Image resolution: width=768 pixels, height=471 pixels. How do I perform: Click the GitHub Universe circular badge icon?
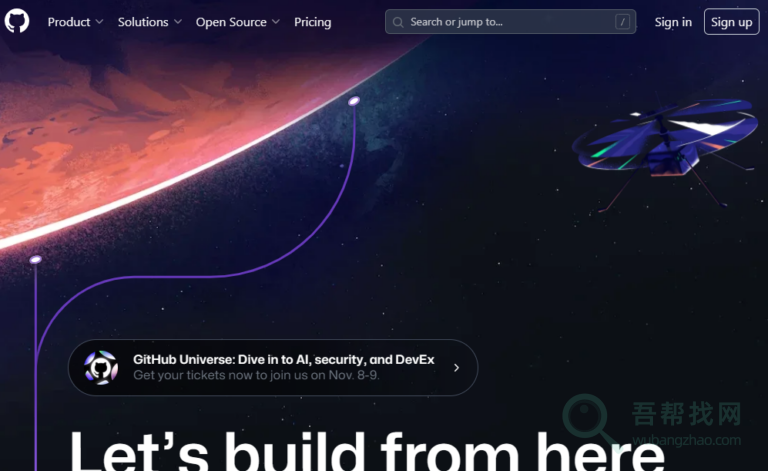tap(101, 367)
